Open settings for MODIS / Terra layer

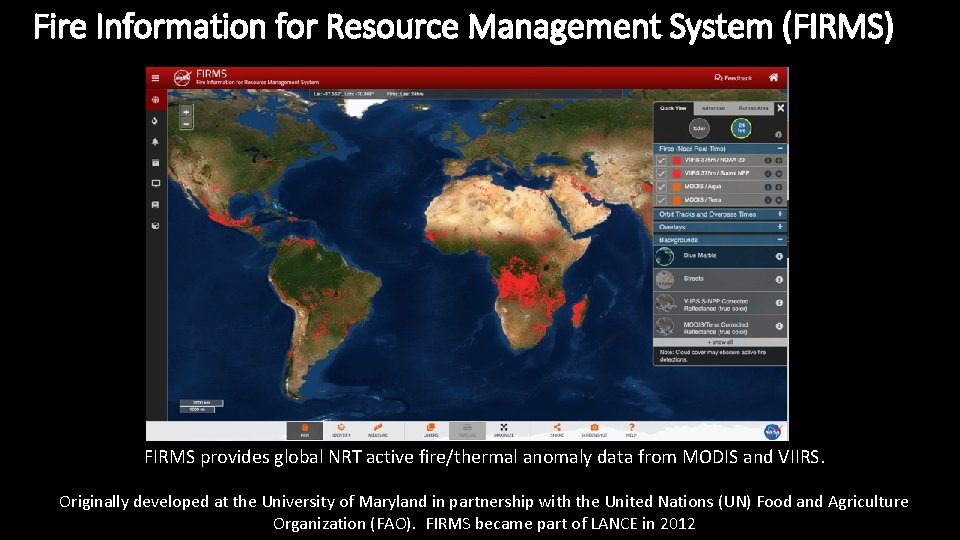[779, 200]
